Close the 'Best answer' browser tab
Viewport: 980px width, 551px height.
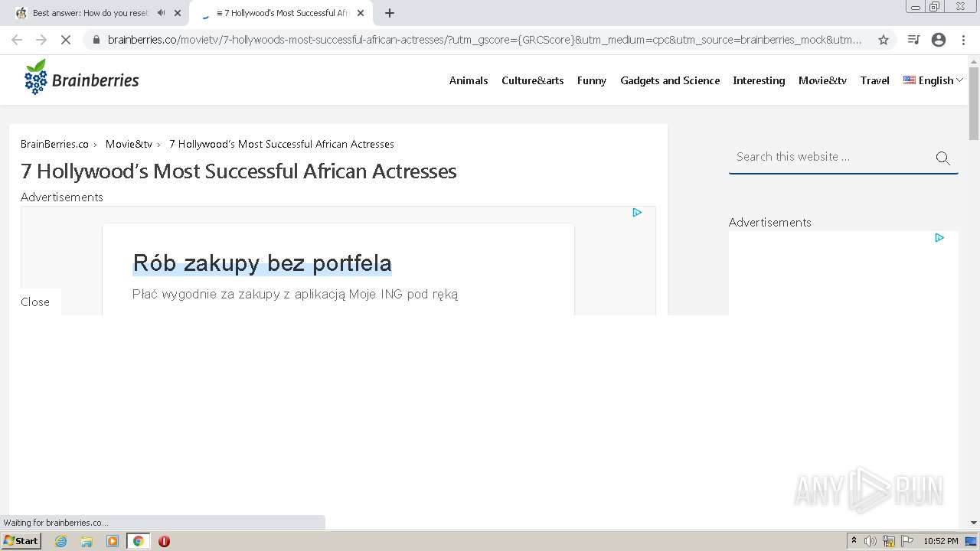[178, 13]
